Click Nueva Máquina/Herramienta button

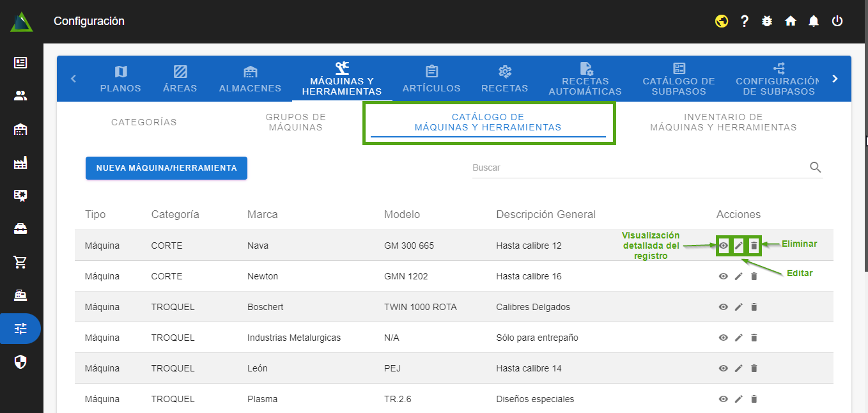tap(166, 168)
